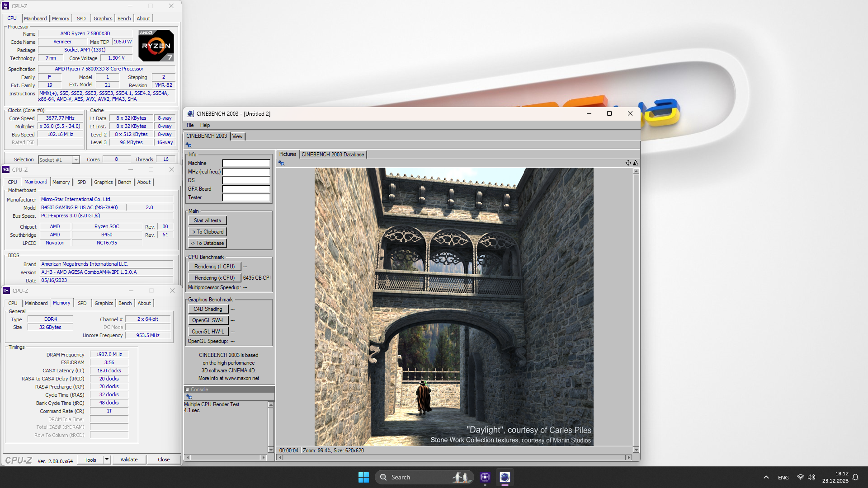Screen dimensions: 868x488
Task: Click the arrow icon below the Pictures tab
Action: coord(281,163)
